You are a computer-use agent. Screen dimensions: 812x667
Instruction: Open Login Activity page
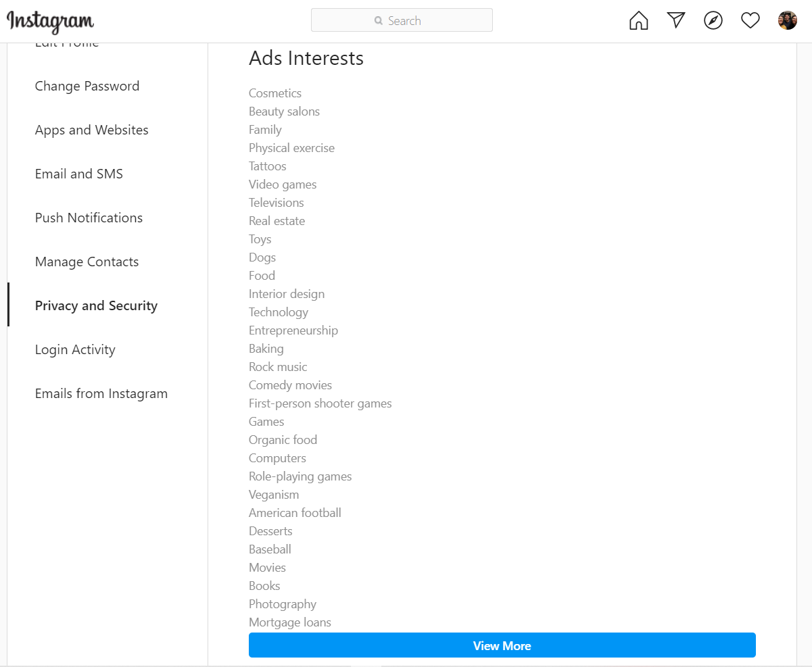[x=75, y=349]
